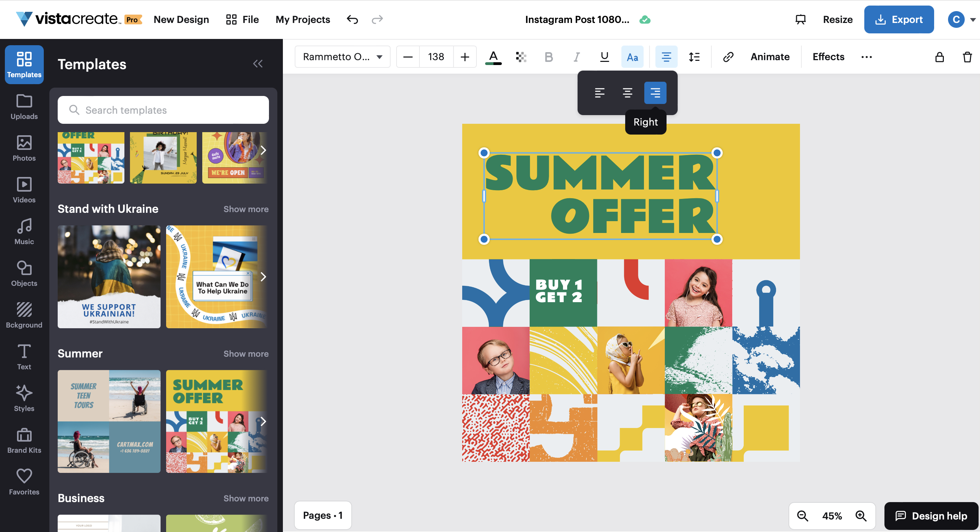Toggle underline formatting
The width and height of the screenshot is (980, 532).
pos(604,57)
